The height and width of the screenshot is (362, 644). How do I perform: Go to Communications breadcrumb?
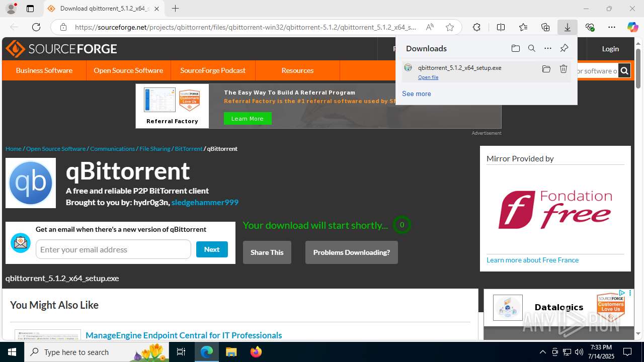coord(113,149)
